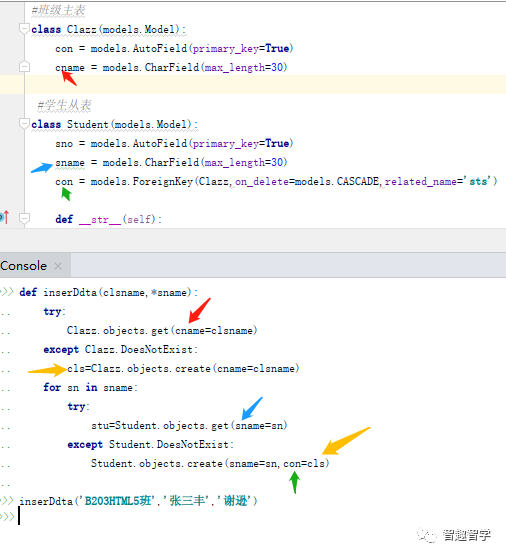Select the Console tab
This screenshot has width=506, height=557.
tap(23, 266)
